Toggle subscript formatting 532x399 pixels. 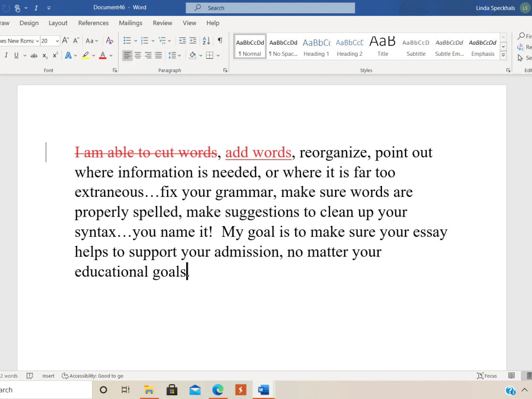(45, 55)
